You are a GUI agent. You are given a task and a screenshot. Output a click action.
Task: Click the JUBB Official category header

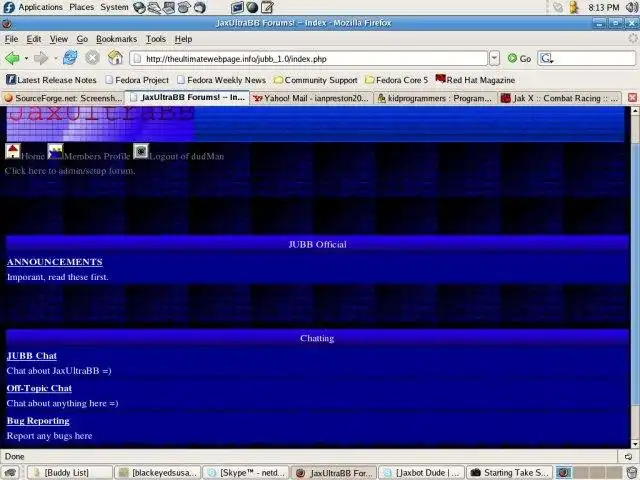click(x=317, y=244)
